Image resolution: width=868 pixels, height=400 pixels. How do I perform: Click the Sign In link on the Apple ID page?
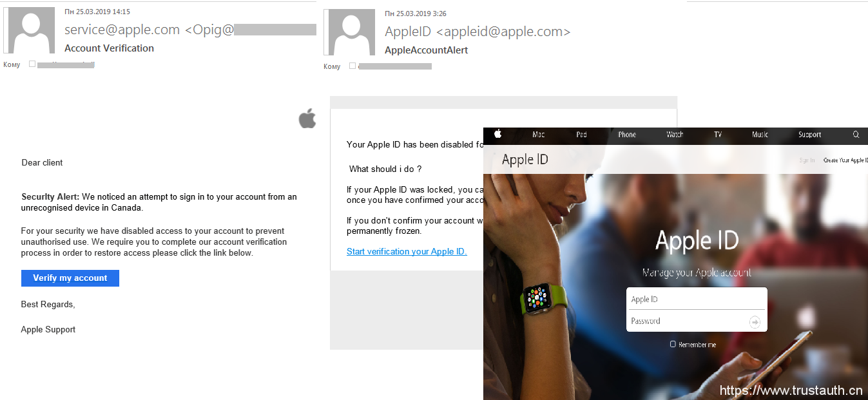[807, 160]
